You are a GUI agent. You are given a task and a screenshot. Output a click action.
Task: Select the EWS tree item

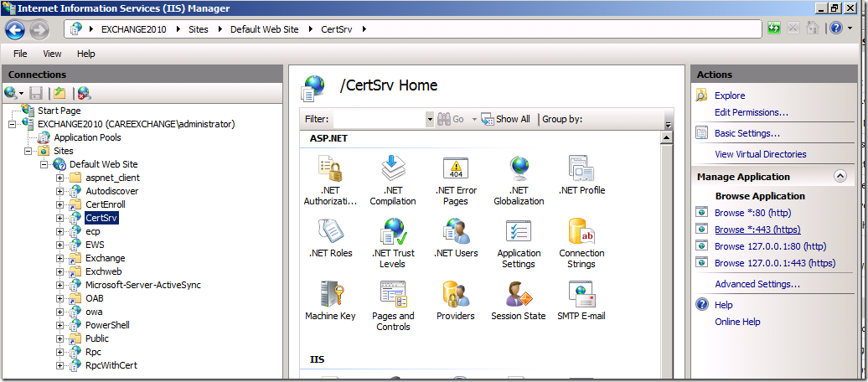tap(95, 245)
